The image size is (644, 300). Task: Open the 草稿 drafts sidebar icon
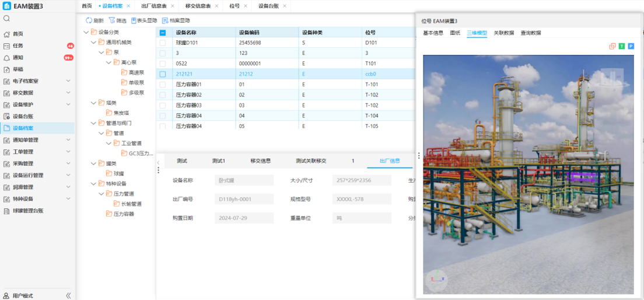6,69
